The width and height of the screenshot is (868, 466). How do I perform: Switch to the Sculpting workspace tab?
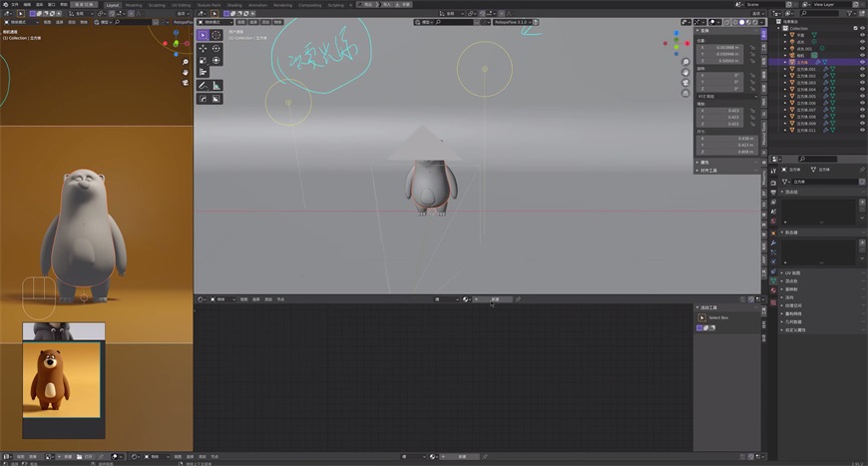(157, 5)
